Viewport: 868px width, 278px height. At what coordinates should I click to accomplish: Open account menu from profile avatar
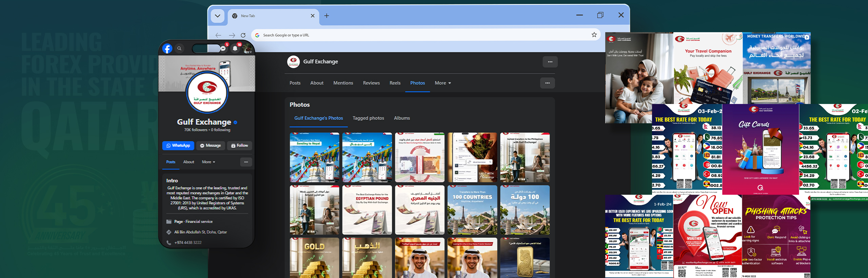248,48
